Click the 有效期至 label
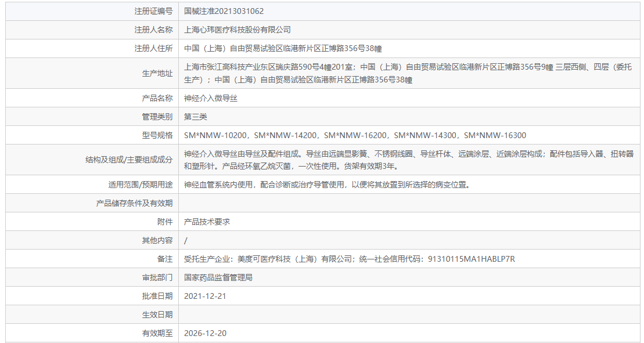Screen dimensions: 644x343 click(x=157, y=334)
